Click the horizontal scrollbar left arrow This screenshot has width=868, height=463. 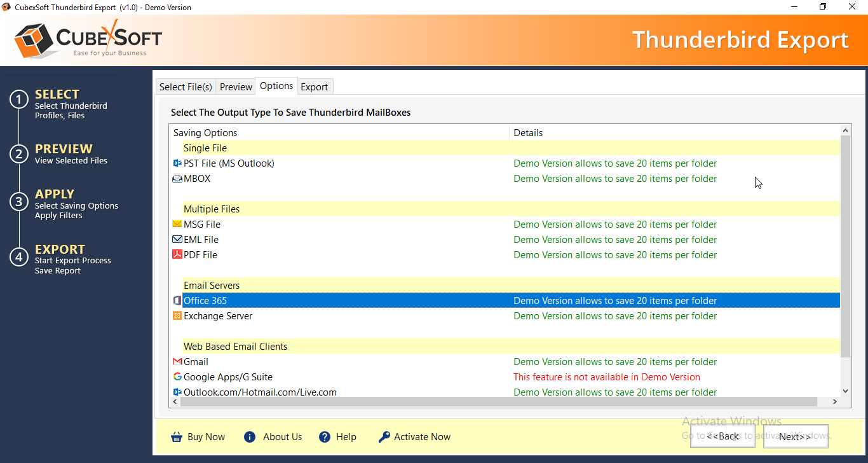pos(175,402)
